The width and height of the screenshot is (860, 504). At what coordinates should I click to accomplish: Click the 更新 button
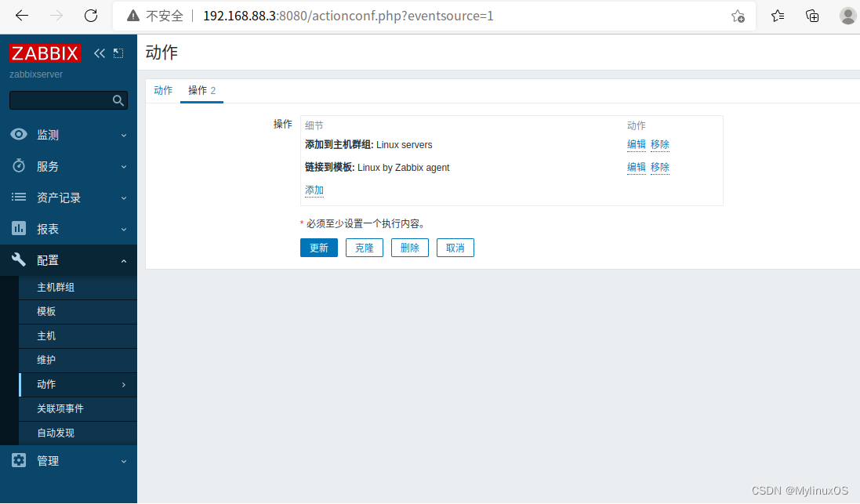pyautogui.click(x=318, y=248)
